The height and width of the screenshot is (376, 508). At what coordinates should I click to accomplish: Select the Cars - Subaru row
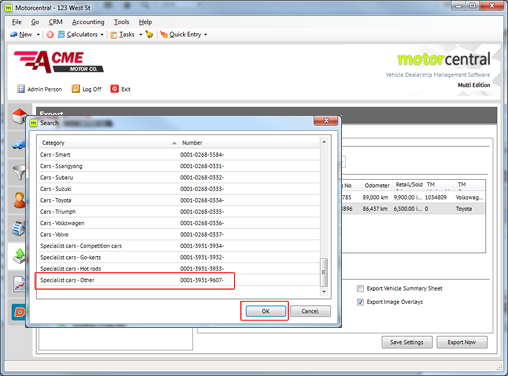[179, 177]
